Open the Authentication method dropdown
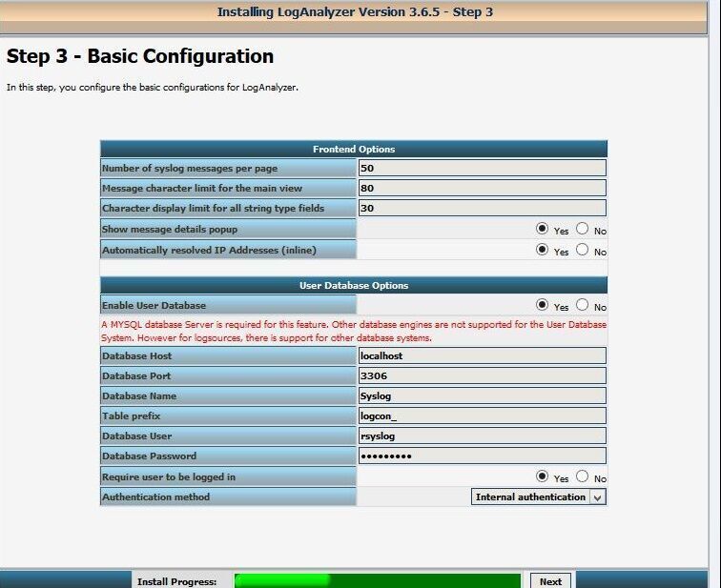Image resolution: width=721 pixels, height=588 pixels. (539, 497)
